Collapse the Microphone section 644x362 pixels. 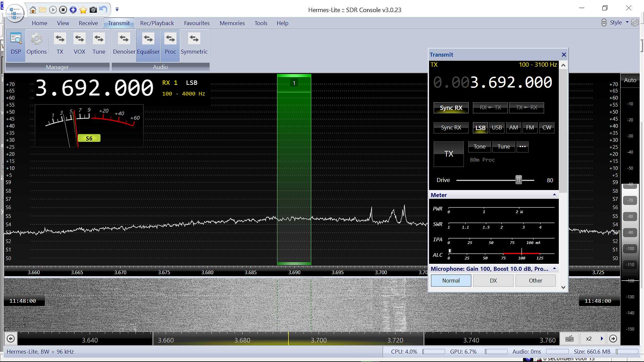[x=554, y=269]
